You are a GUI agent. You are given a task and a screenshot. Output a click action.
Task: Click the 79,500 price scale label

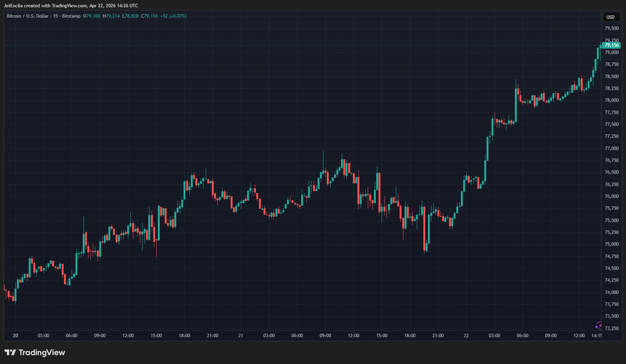tap(611, 28)
